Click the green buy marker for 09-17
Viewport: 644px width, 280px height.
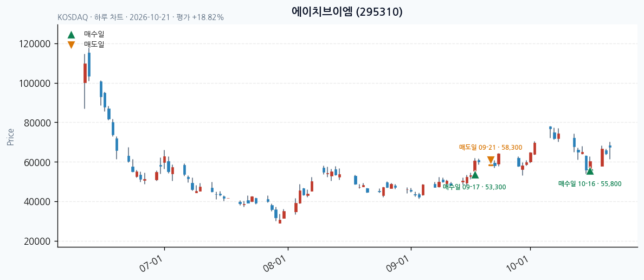click(475, 175)
